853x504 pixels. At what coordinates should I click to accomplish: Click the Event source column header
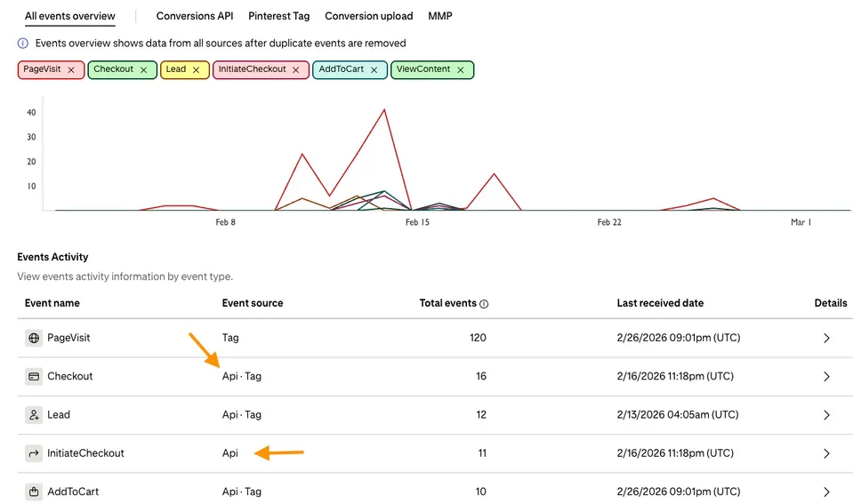pyautogui.click(x=253, y=303)
